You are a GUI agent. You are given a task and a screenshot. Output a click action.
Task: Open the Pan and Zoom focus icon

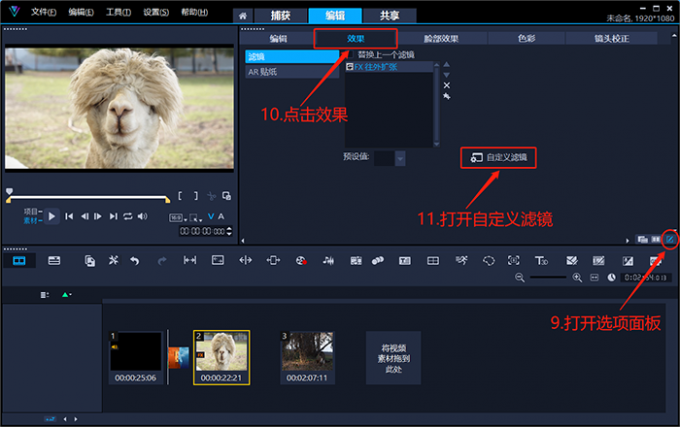point(513,260)
